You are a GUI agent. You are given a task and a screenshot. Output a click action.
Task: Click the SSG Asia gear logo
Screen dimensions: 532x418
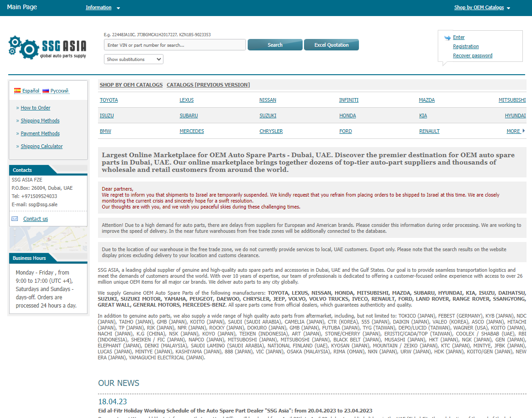click(47, 48)
